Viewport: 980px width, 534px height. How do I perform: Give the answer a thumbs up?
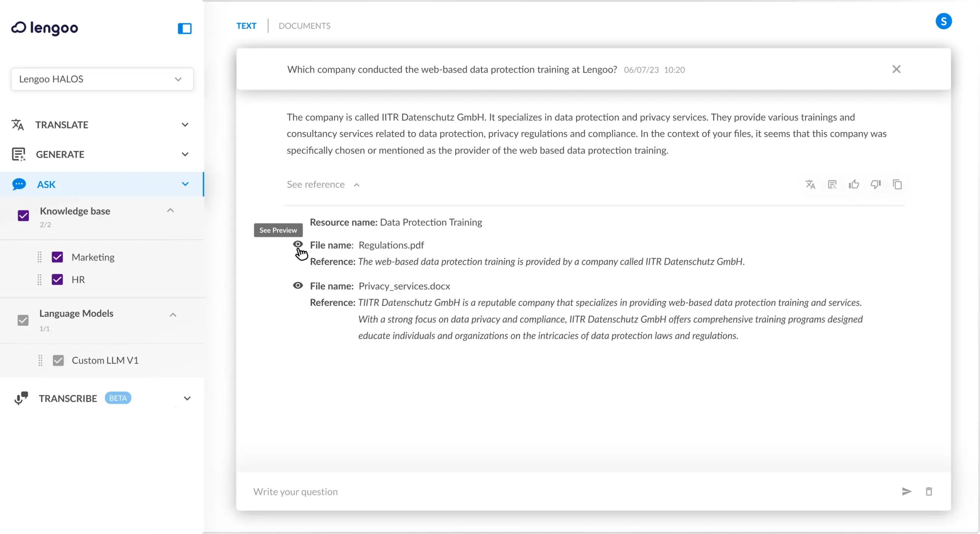coord(854,184)
